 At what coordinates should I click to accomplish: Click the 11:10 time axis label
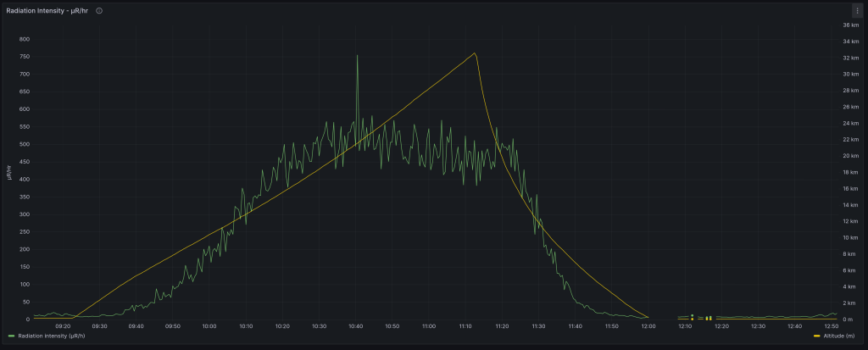click(x=465, y=326)
